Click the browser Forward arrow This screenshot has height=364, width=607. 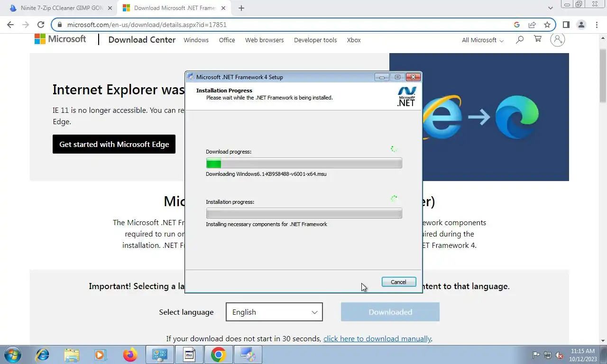[x=26, y=25]
